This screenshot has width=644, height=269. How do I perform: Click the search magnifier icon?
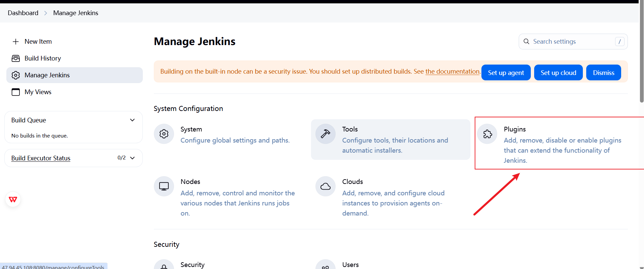pos(526,41)
